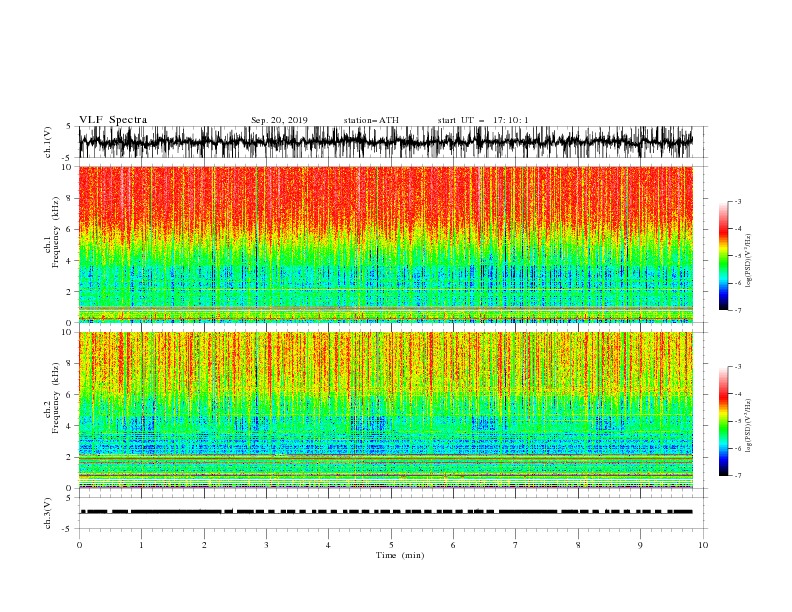This screenshot has width=792, height=612.
Task: Click the '-5' value on upper colorbar
Action: click(x=738, y=256)
